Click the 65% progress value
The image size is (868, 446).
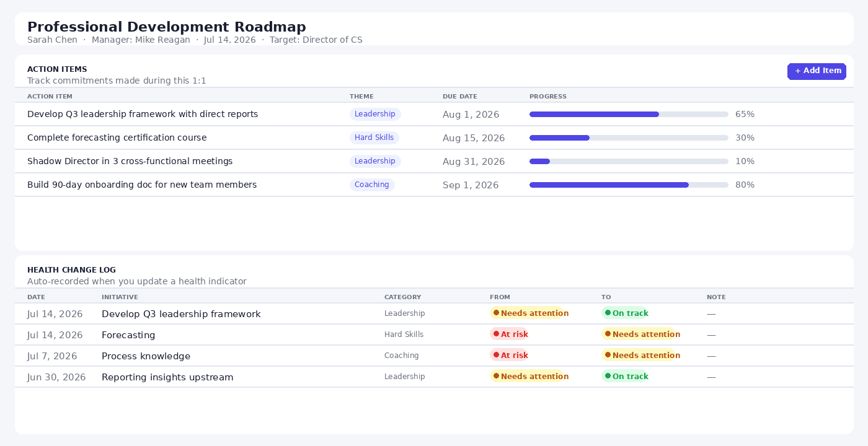745,115
